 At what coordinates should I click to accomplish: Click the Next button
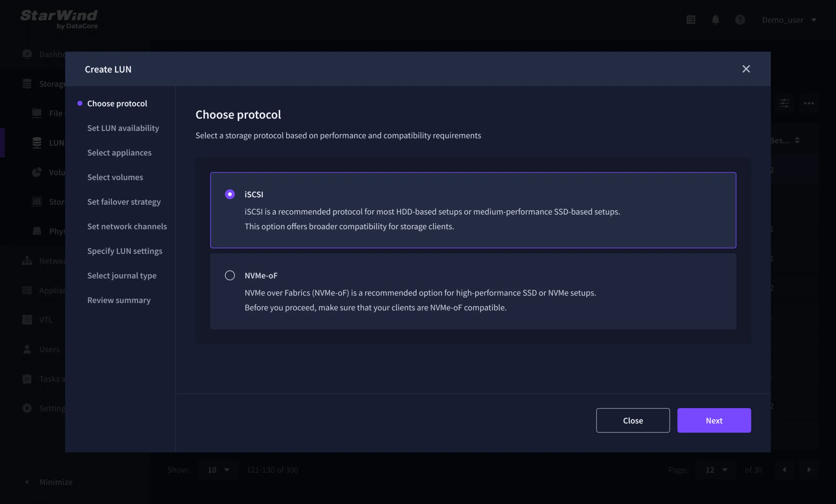(714, 420)
